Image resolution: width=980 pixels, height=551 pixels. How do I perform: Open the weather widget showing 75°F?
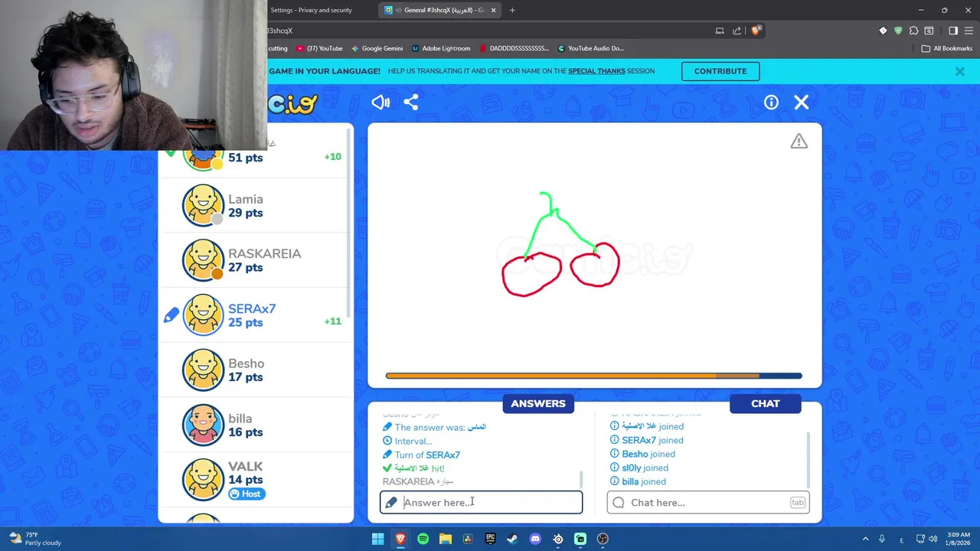point(34,539)
